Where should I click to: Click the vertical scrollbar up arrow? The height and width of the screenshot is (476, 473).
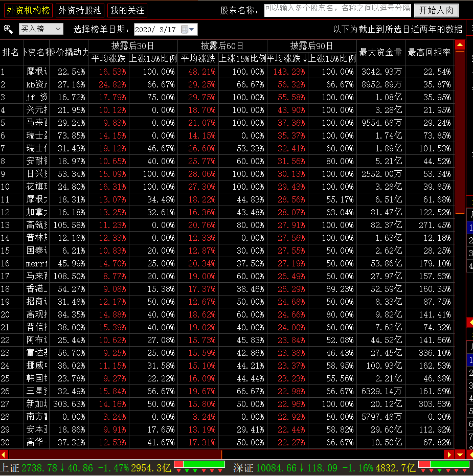coord(460,44)
